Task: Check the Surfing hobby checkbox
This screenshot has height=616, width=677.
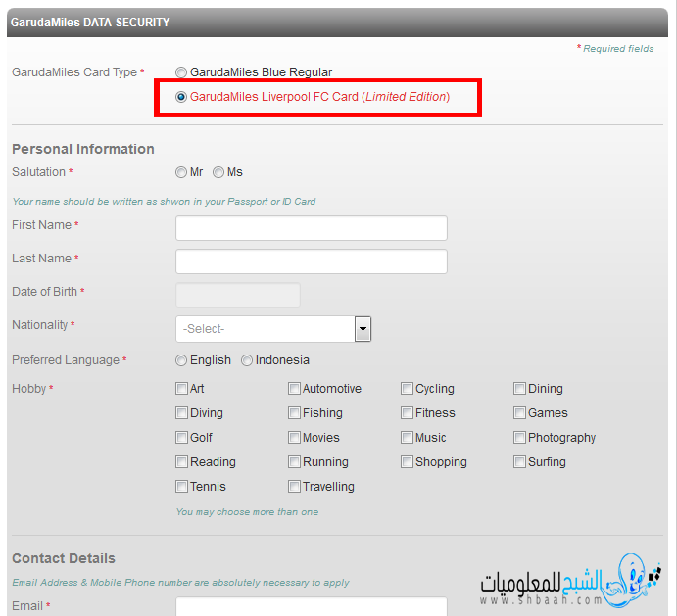Action: [519, 462]
